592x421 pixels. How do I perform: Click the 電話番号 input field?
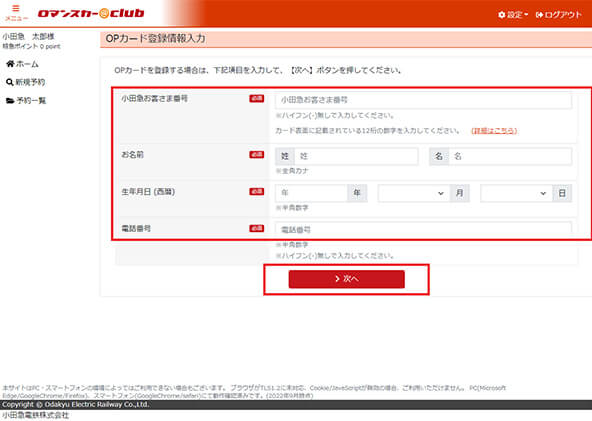coord(423,230)
